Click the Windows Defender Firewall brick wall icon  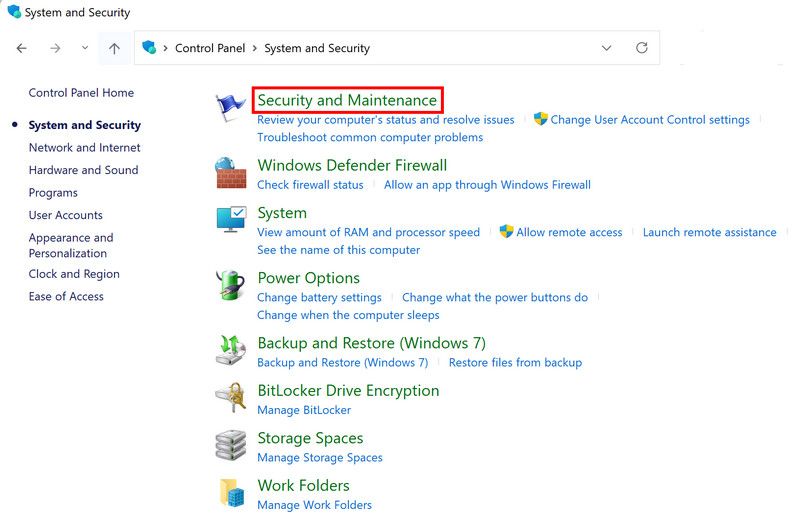tap(231, 173)
